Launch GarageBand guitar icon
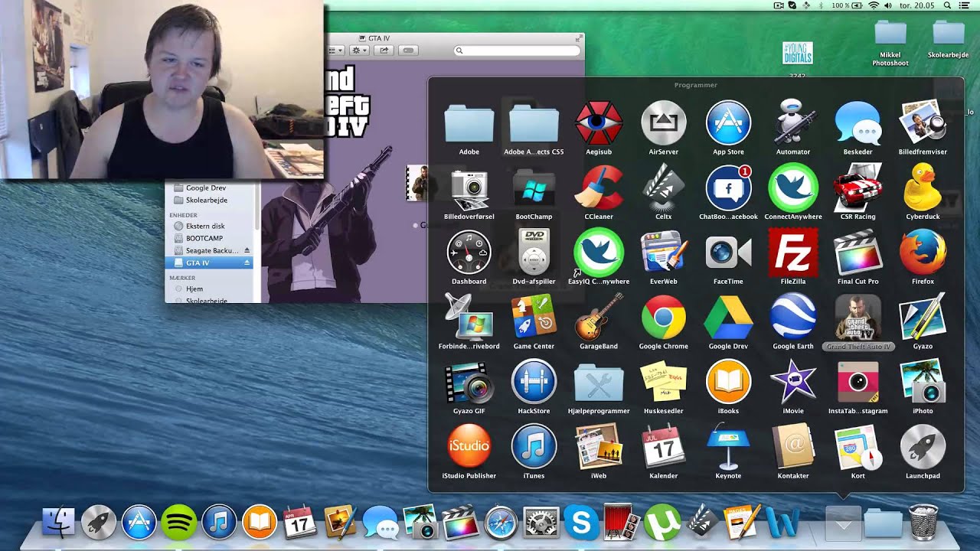 [599, 318]
